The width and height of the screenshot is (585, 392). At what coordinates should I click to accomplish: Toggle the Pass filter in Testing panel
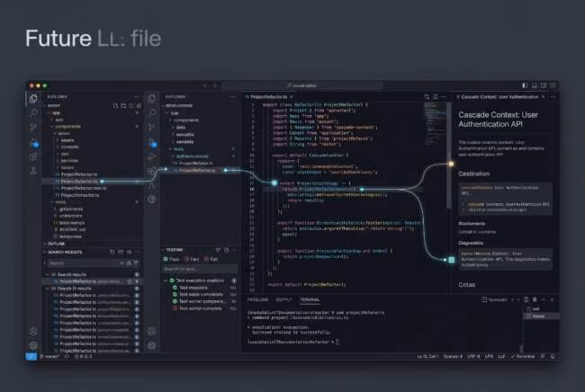[x=171, y=259]
